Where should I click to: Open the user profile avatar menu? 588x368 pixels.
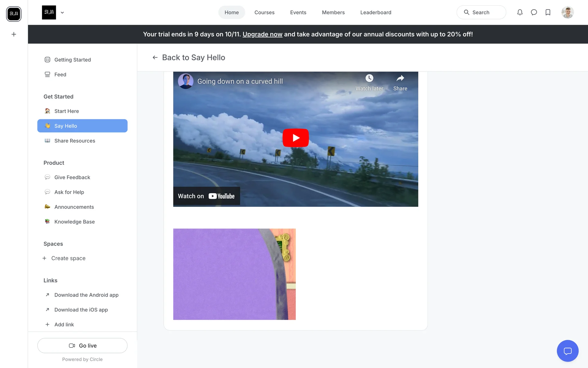click(x=567, y=12)
